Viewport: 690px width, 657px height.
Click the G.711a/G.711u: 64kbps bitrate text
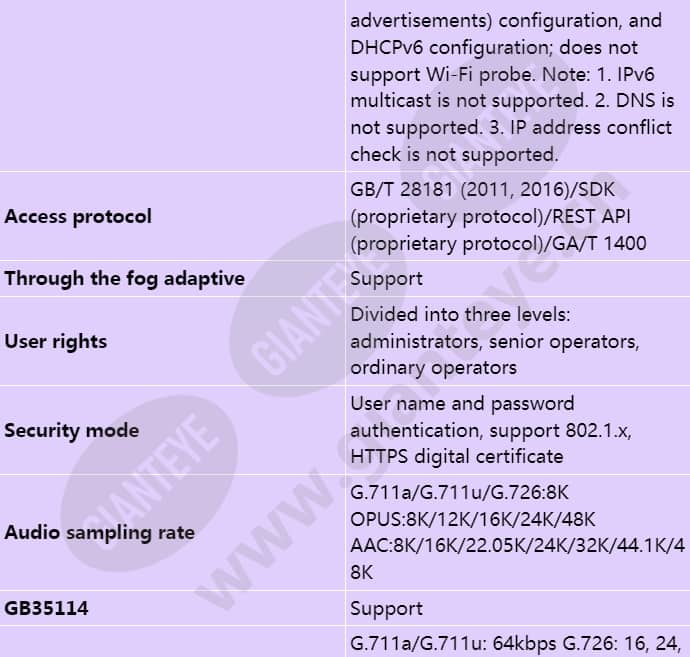(x=453, y=643)
